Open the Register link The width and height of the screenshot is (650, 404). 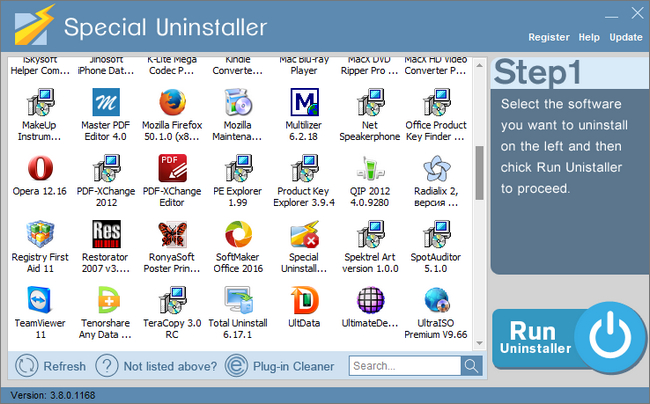(x=549, y=37)
